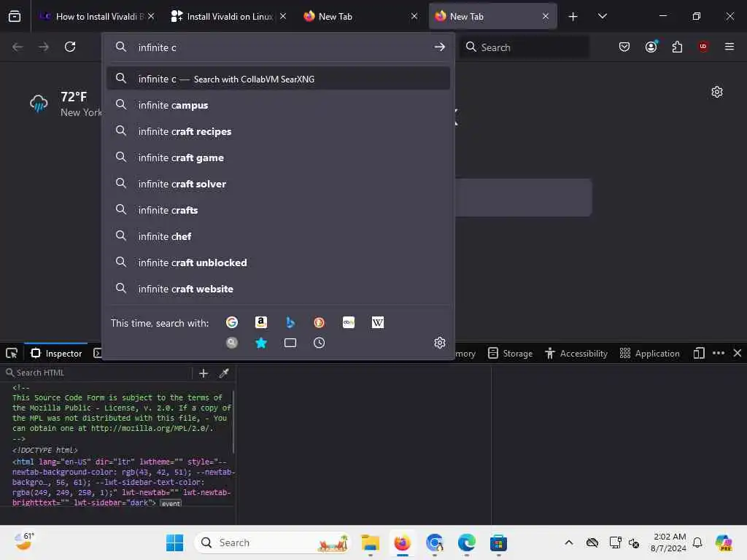Open the Extensions puzzle icon

[x=677, y=47]
